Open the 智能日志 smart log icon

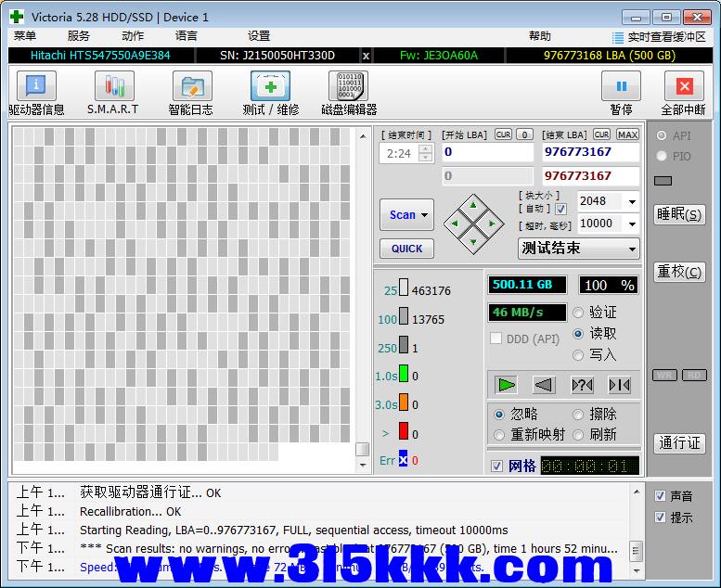coord(192,86)
